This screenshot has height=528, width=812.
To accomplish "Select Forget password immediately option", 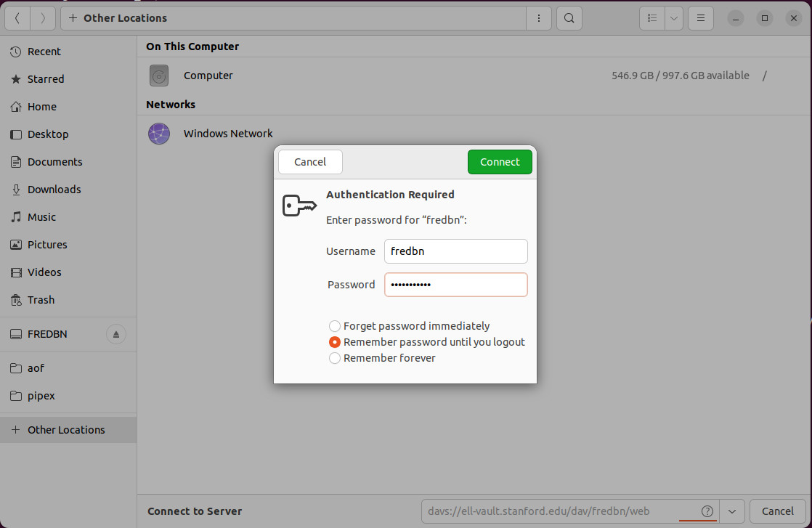I will click(335, 326).
